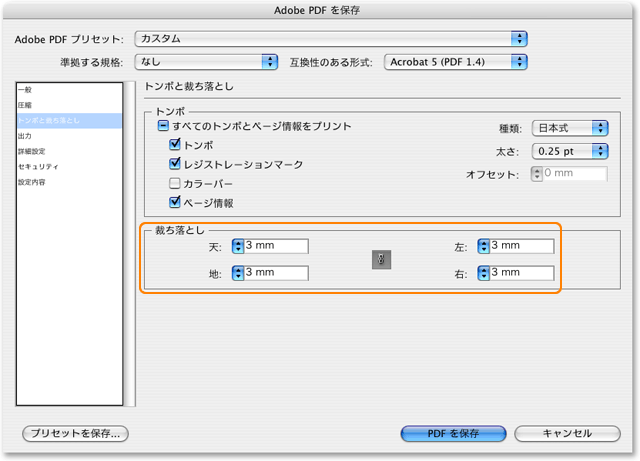Click the 右 (right) bleed stepper arrows
The image size is (640, 461).
[x=483, y=273]
